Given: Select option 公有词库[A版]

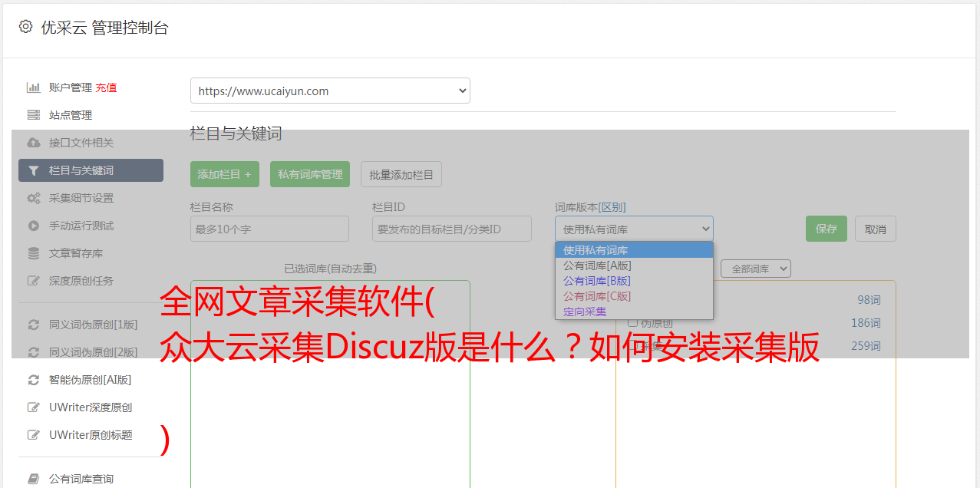Looking at the screenshot, I should pyautogui.click(x=634, y=265).
